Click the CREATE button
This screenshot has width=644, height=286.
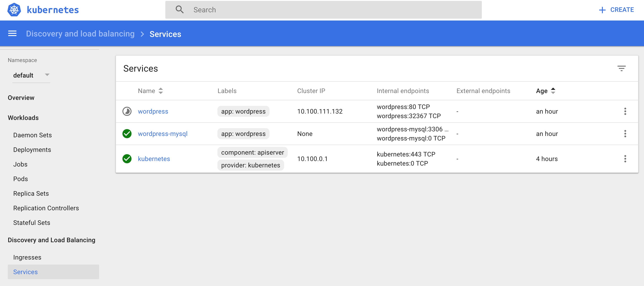[x=616, y=10]
